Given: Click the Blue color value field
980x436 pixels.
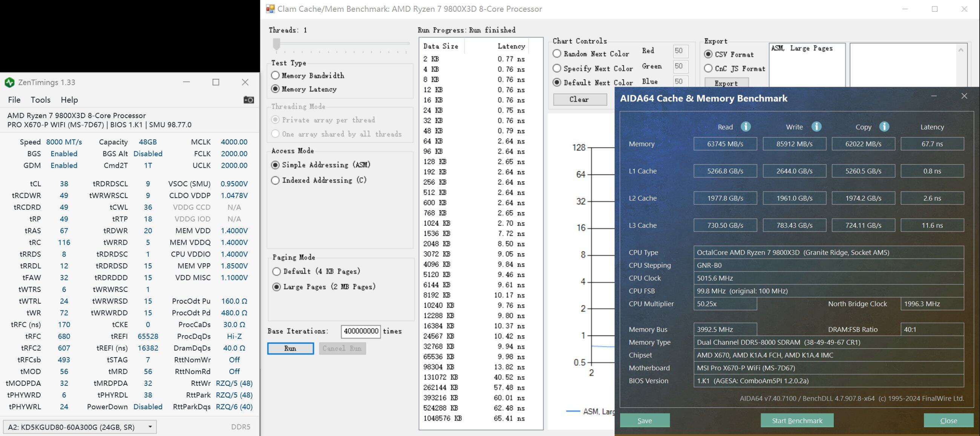Looking at the screenshot, I should 680,81.
